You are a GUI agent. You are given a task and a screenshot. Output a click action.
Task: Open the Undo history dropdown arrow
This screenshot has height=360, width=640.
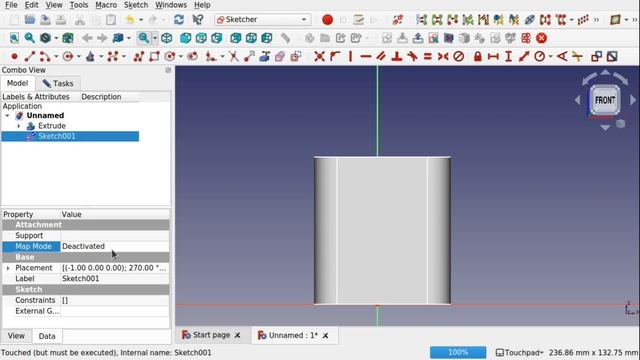(x=141, y=20)
